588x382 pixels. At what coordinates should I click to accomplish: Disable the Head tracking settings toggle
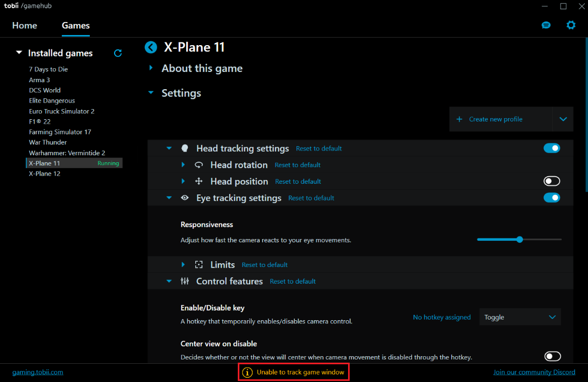551,148
